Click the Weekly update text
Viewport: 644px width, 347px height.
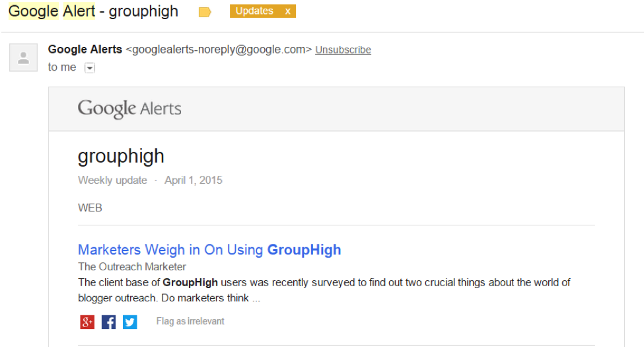coord(112,180)
